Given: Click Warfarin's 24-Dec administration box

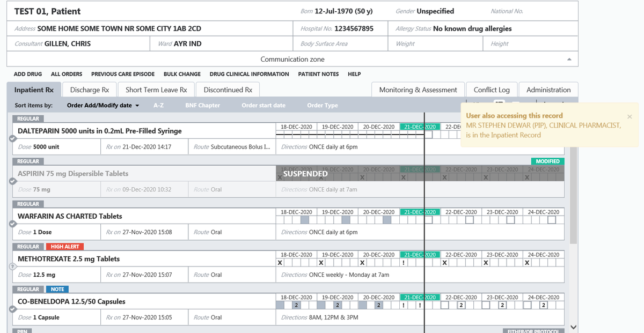Looking at the screenshot, I should coord(552,220).
